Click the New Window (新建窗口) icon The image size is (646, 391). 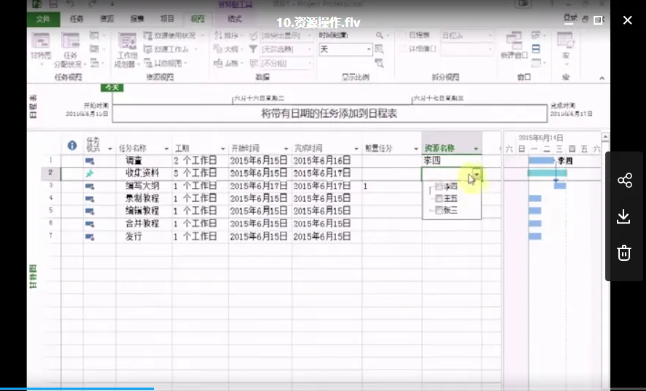(514, 41)
